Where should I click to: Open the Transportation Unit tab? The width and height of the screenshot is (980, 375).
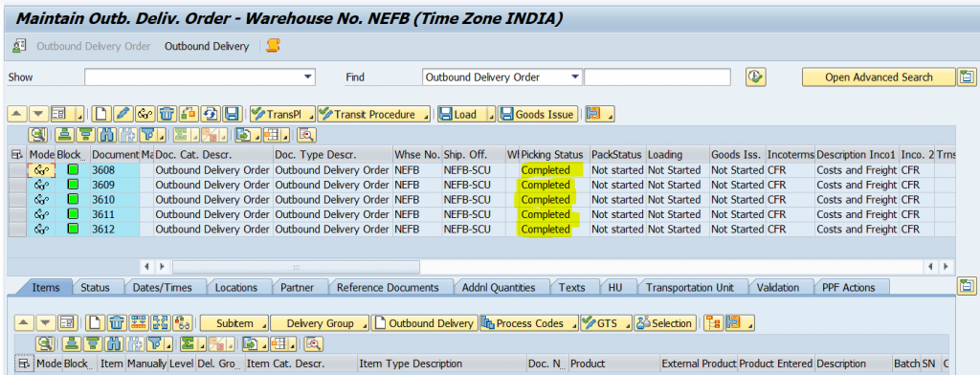tap(689, 288)
